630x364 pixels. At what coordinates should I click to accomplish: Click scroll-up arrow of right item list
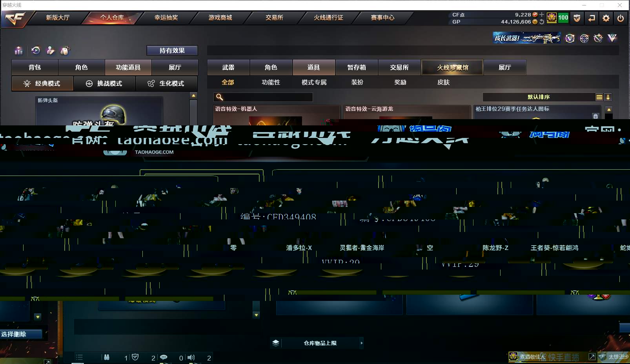(609, 110)
